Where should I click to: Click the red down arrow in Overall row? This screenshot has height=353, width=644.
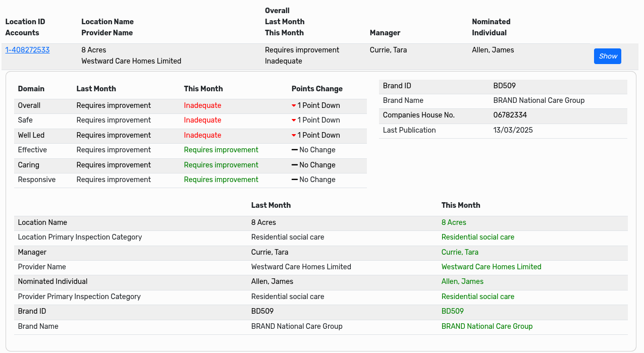tap(294, 106)
